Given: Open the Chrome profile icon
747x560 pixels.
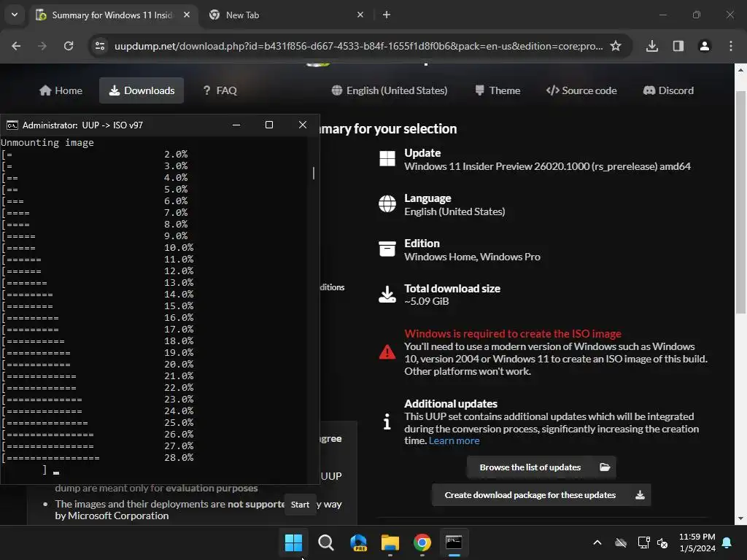Looking at the screenshot, I should (x=704, y=46).
